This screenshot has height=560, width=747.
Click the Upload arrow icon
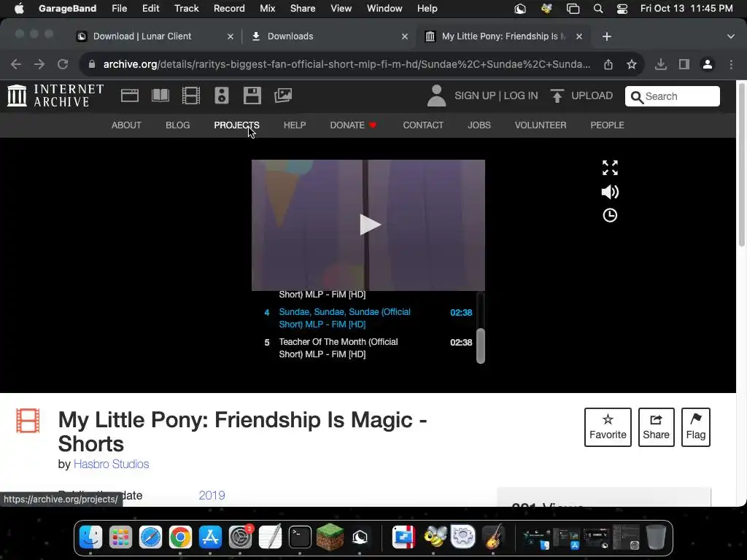557,96
